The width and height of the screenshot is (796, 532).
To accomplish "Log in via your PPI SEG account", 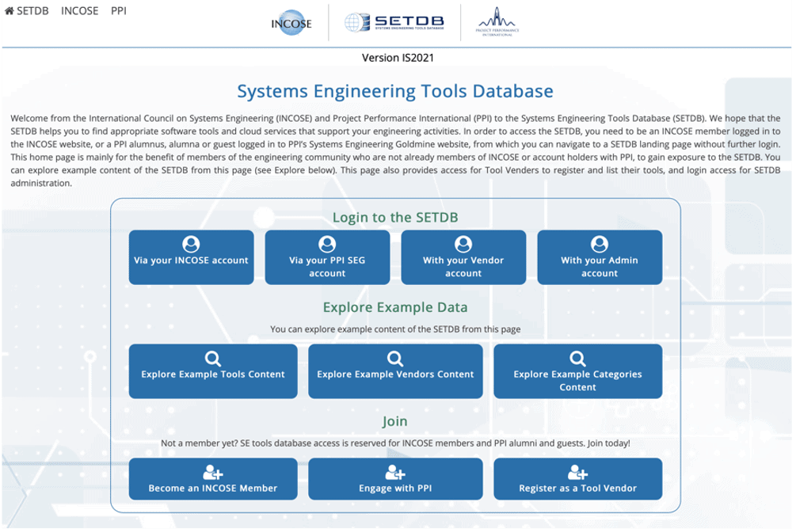I will click(327, 257).
